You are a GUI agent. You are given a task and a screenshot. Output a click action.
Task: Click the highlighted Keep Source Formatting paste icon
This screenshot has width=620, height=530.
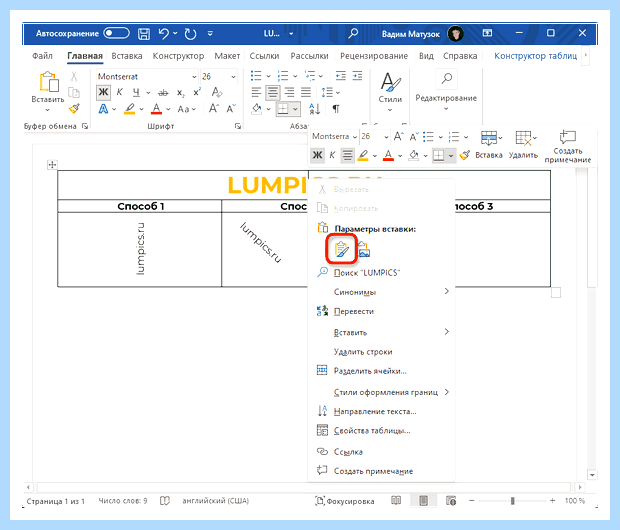(342, 249)
